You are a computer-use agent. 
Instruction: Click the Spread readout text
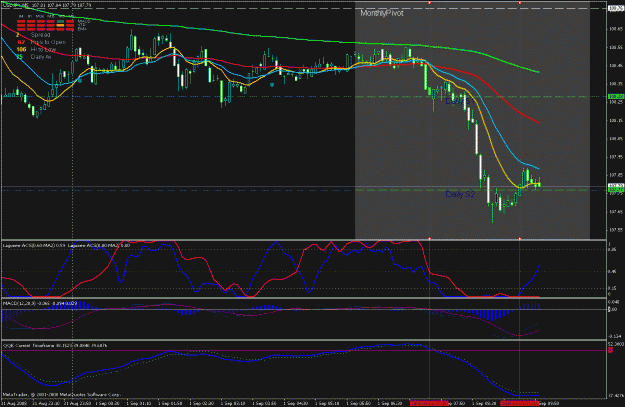(x=40, y=35)
